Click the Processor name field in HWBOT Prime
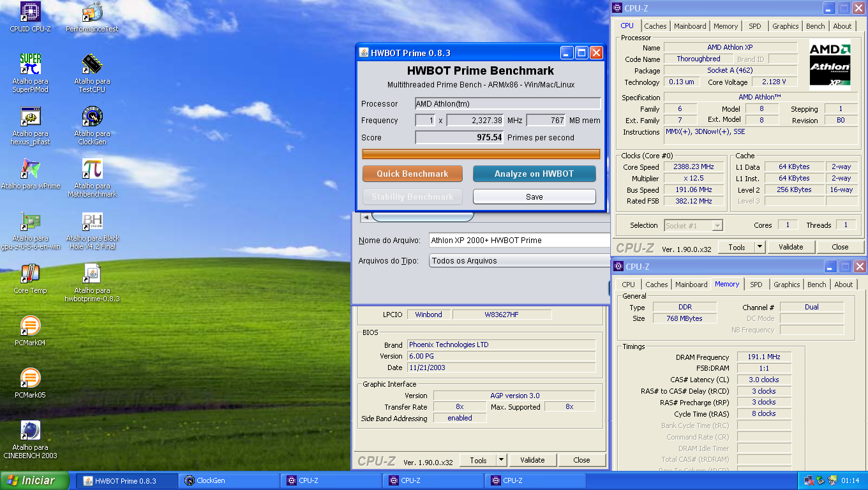 [508, 103]
